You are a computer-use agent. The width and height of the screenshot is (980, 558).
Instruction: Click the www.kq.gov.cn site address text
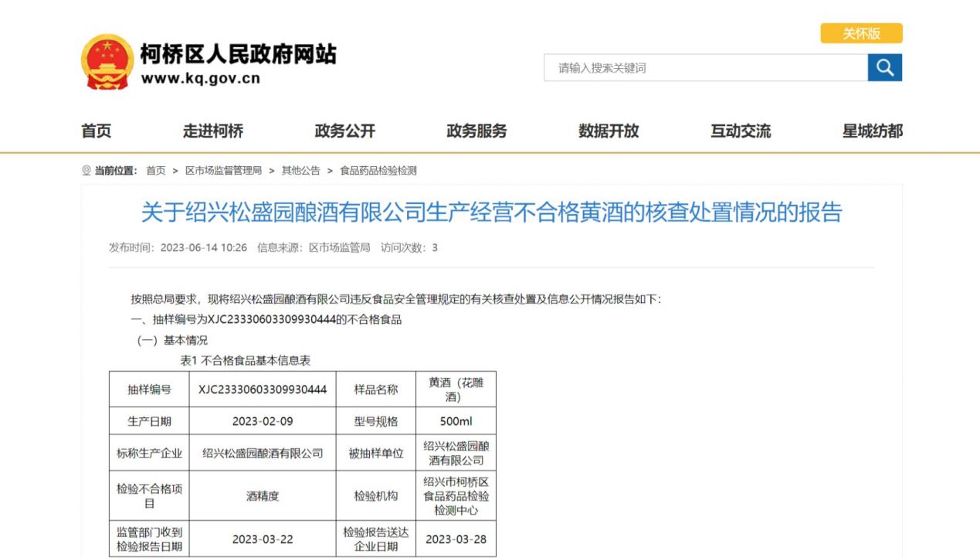[x=201, y=78]
